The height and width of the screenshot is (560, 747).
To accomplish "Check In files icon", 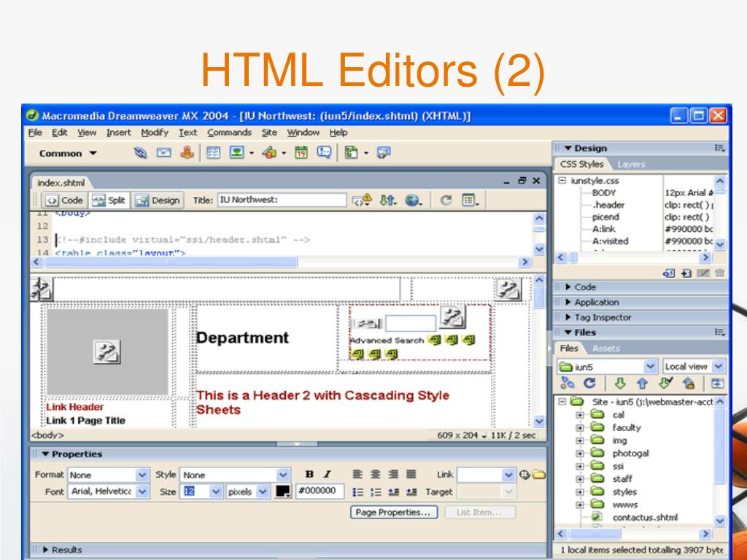I will (x=689, y=383).
